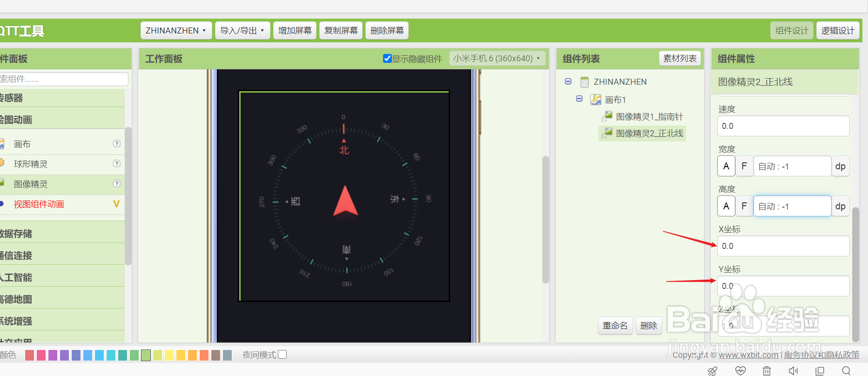Select 图像精灵1_指南针 in component tree
The height and width of the screenshot is (376, 868).
(649, 116)
